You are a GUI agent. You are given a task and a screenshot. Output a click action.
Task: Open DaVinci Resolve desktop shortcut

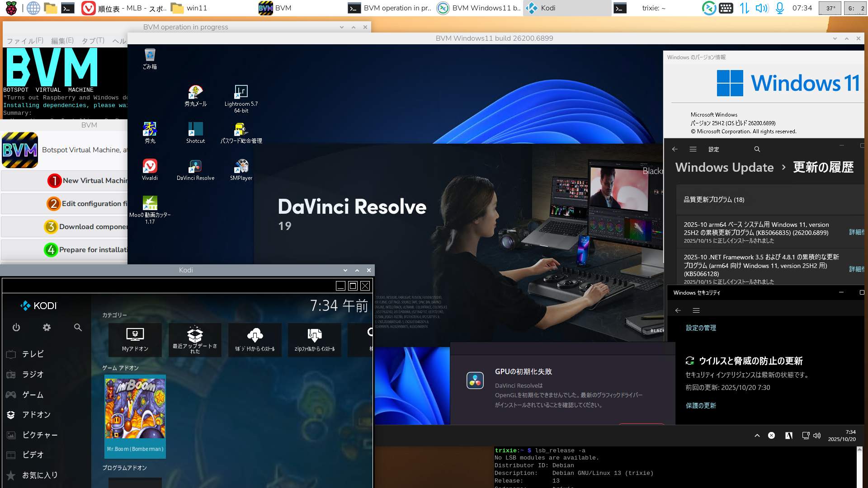195,169
